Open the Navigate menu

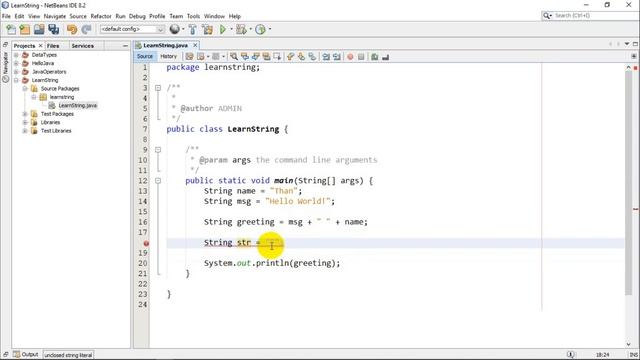tap(55, 16)
